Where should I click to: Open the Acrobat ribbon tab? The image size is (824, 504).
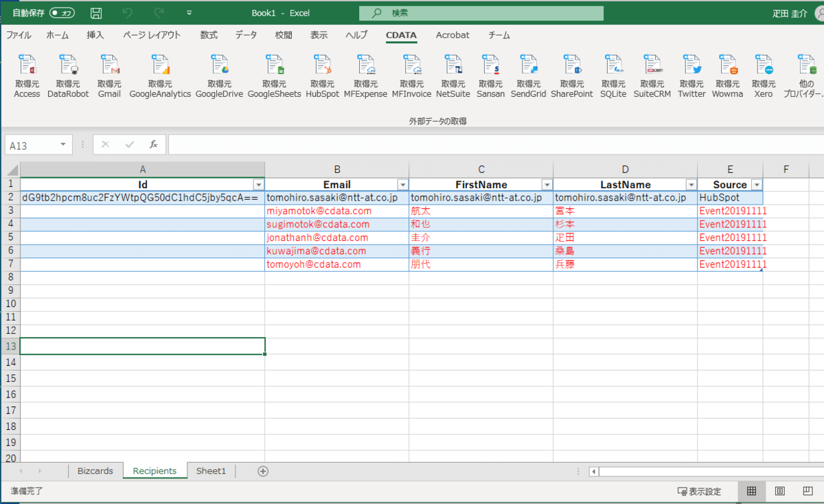click(x=453, y=35)
